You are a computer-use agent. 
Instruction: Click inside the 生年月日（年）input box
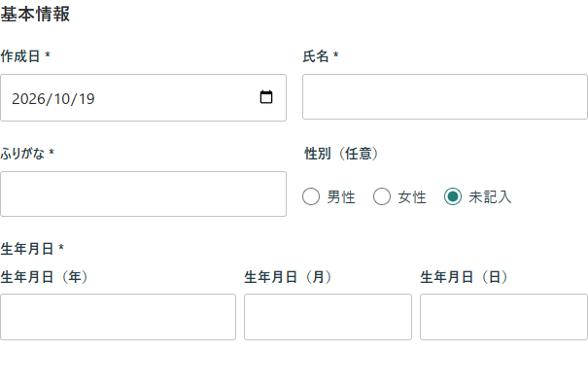(x=119, y=317)
